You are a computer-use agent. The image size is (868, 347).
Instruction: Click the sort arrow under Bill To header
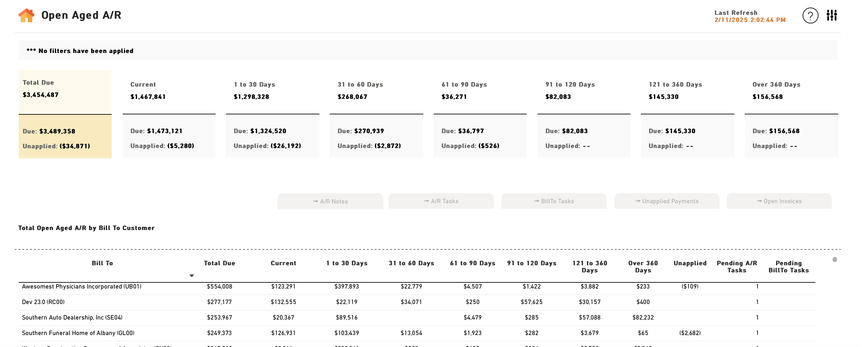point(192,276)
